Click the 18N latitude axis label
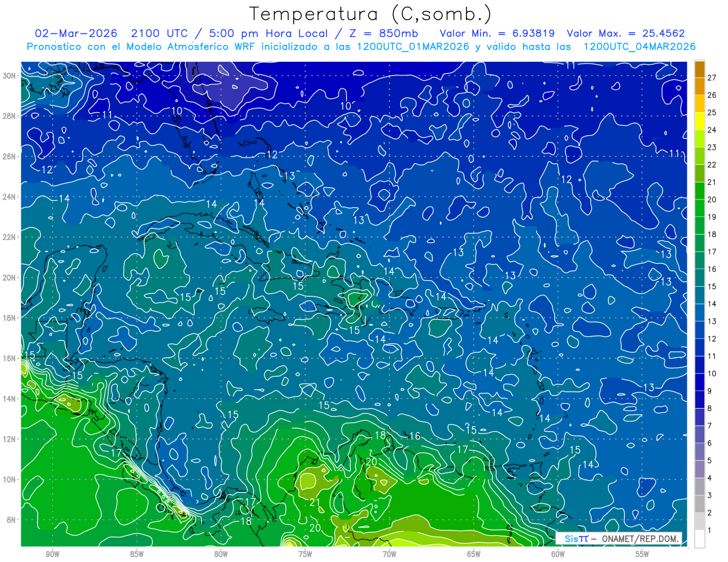Viewport: 728px width, 562px height. tap(10, 318)
